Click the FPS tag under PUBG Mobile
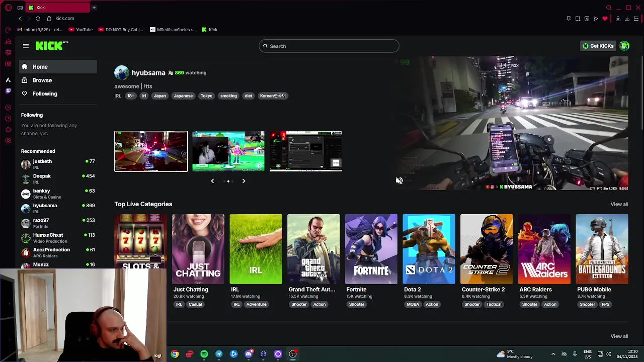Screen dimensions: 644x362 click(605, 304)
